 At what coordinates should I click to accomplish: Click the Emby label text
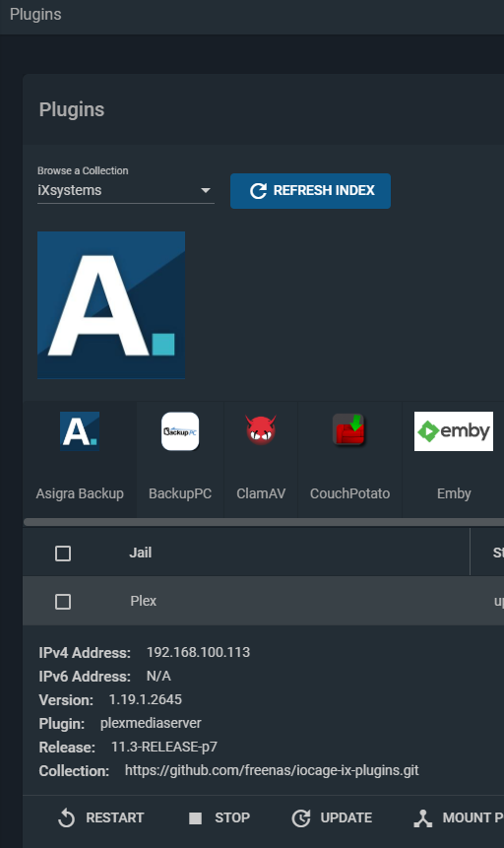click(x=454, y=493)
